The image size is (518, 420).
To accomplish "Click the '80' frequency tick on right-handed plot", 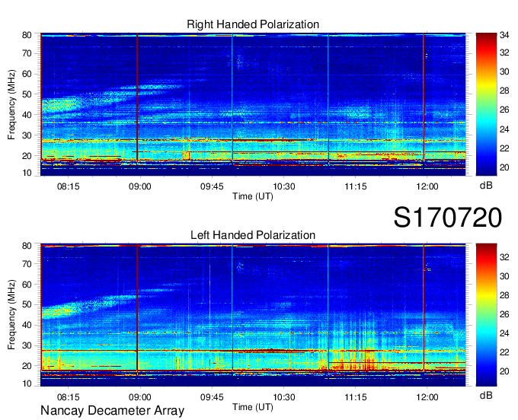I will point(27,35).
